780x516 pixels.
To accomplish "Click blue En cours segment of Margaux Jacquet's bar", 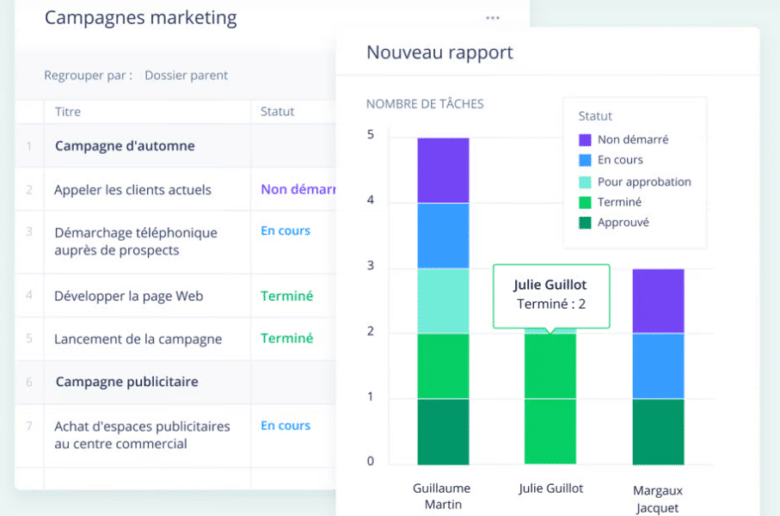I will point(658,366).
